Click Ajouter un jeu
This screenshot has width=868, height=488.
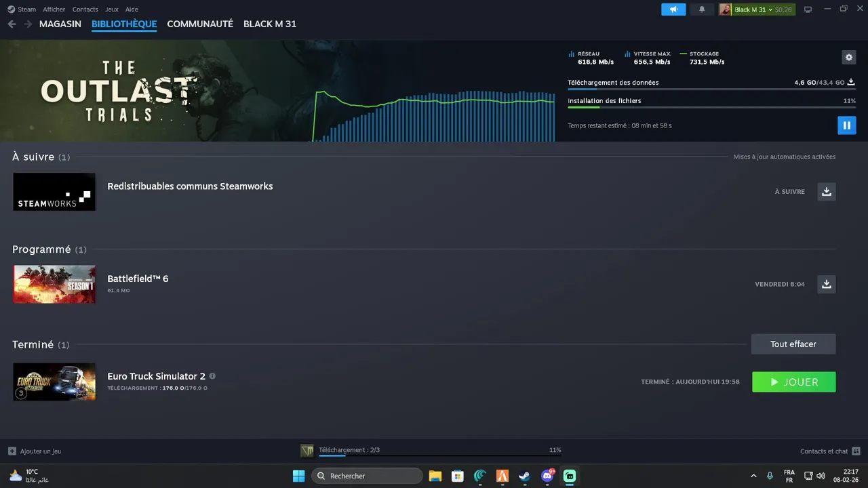(x=41, y=451)
